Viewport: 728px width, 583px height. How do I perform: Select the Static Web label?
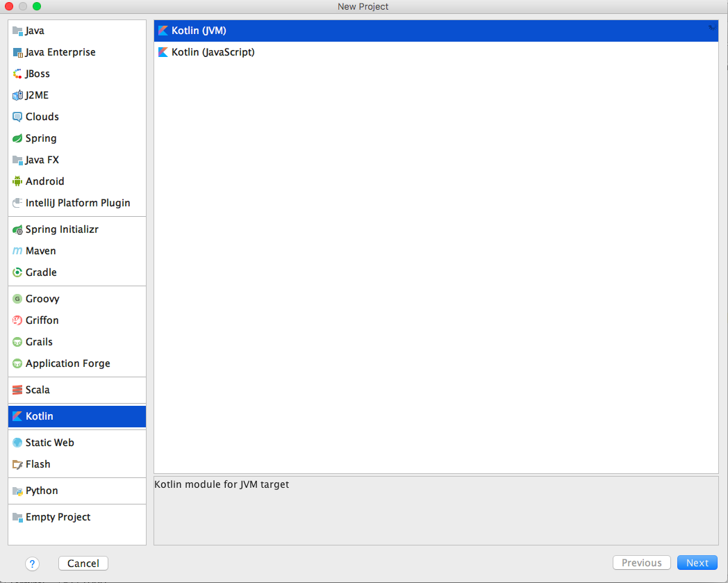50,443
